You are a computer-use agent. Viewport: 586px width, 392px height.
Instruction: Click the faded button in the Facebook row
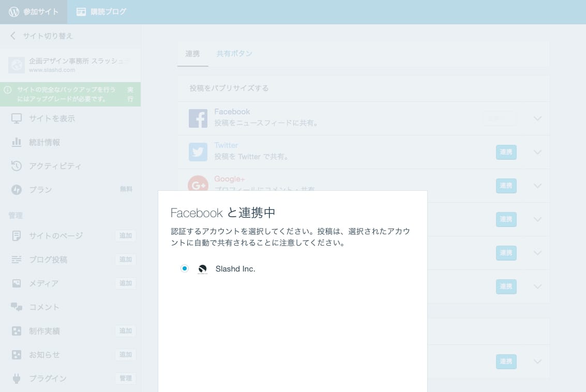pos(500,118)
